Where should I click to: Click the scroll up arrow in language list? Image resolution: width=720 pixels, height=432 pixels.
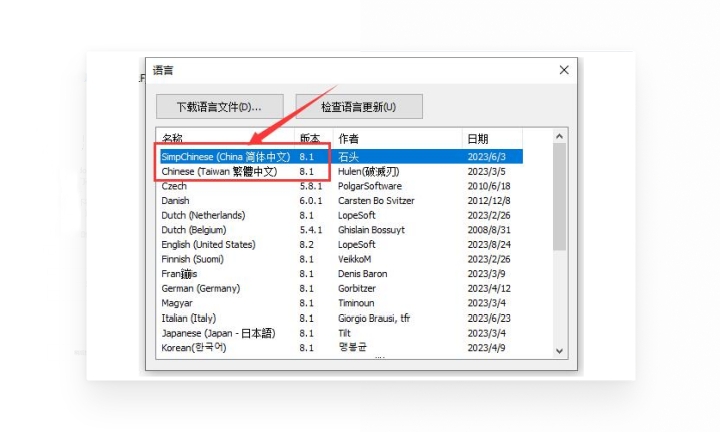click(559, 136)
